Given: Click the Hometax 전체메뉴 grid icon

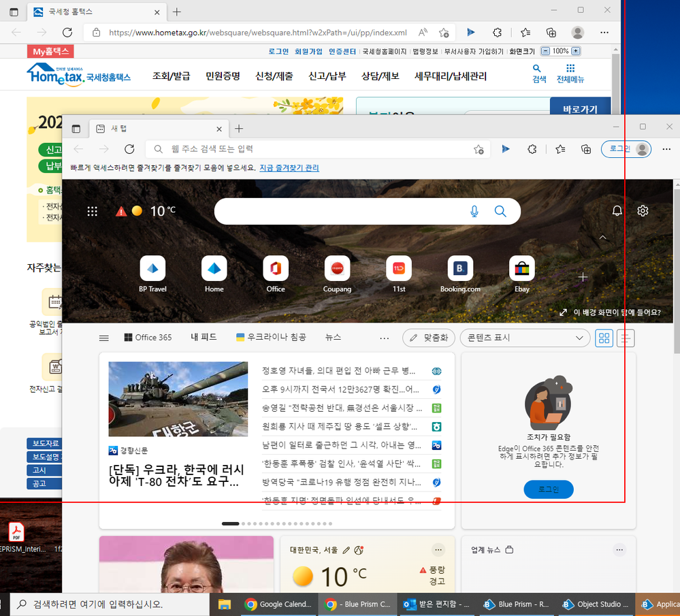Looking at the screenshot, I should [570, 69].
